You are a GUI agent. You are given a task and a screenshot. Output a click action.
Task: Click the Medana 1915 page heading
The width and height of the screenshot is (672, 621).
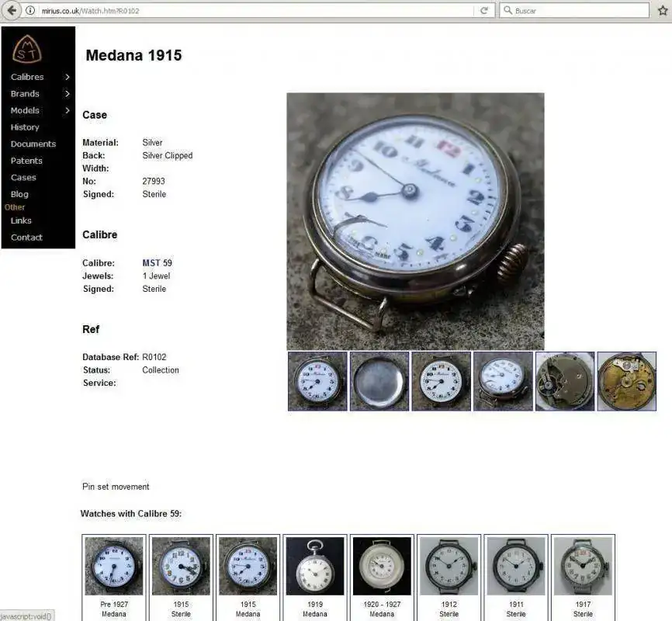pos(133,55)
